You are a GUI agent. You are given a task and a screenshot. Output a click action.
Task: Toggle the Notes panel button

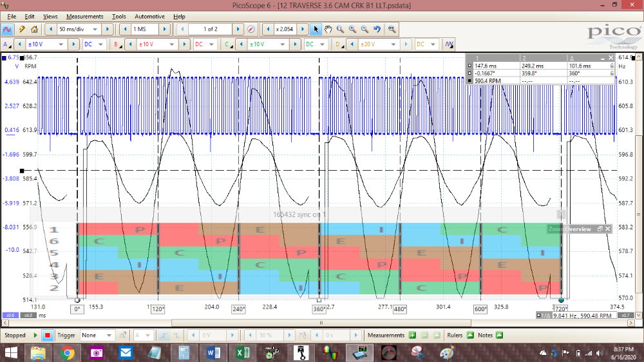pyautogui.click(x=500, y=336)
